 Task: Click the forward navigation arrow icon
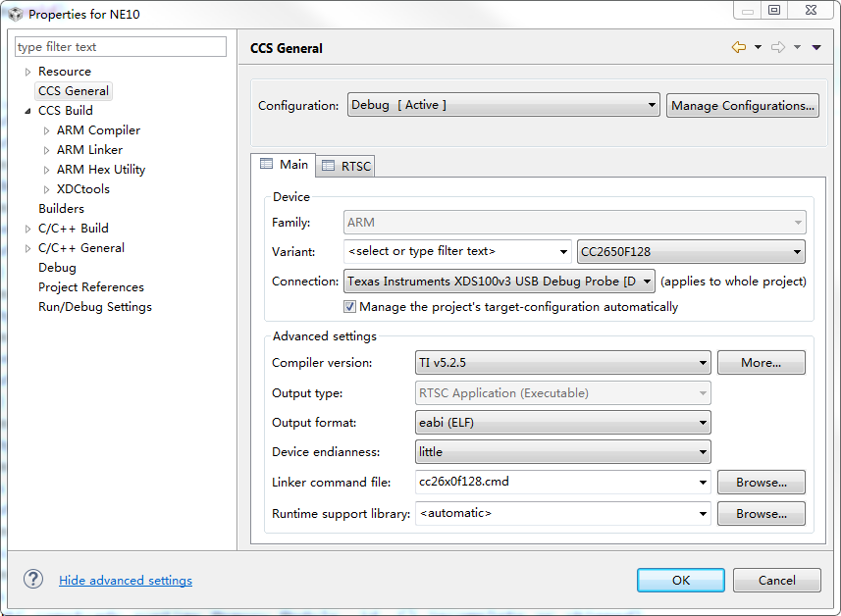point(777,47)
